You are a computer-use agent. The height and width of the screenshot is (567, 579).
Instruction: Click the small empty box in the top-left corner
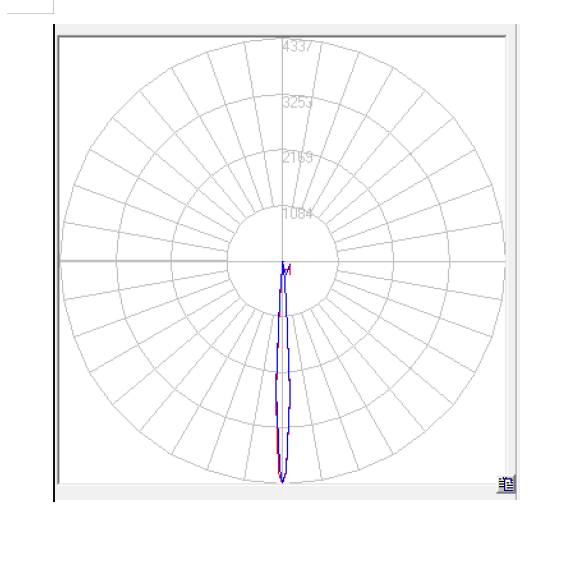(30, 7)
